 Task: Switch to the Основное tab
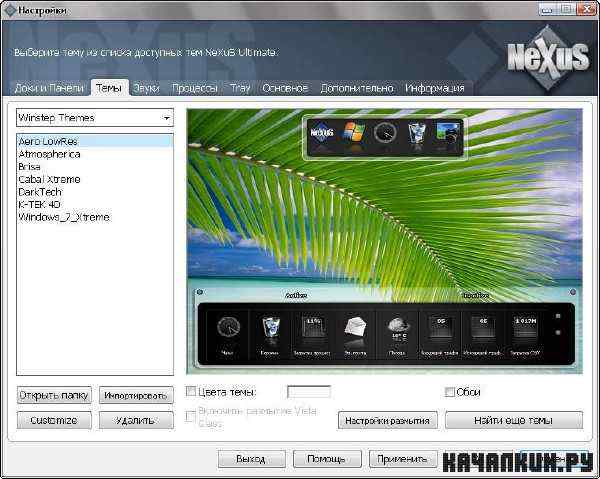pos(285,88)
